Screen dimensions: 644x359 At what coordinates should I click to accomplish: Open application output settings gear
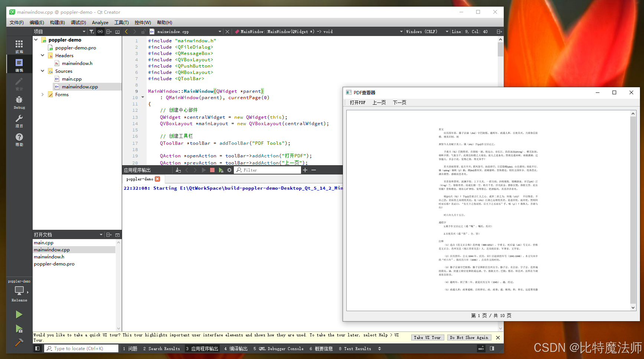(229, 170)
